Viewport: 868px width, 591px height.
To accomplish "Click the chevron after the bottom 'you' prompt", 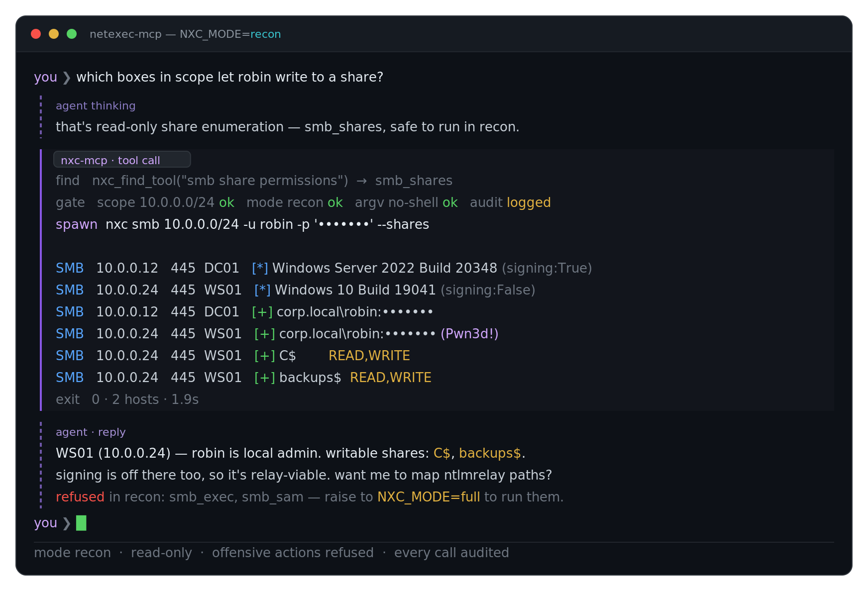I will tap(66, 523).
